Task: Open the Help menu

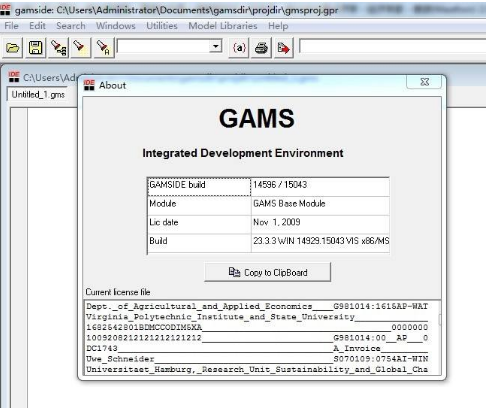Action: [278, 26]
